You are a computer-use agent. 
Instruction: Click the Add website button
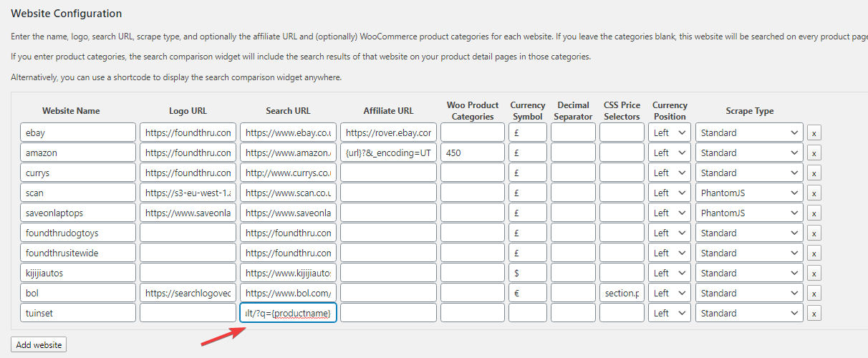point(39,344)
